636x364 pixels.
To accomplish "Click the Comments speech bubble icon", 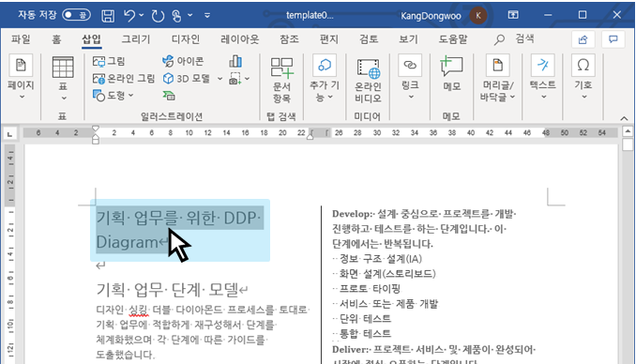I will (x=613, y=39).
